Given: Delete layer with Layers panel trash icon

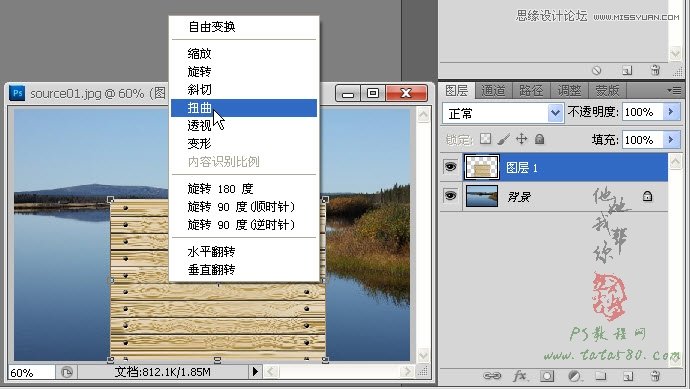Looking at the screenshot, I should (x=655, y=376).
